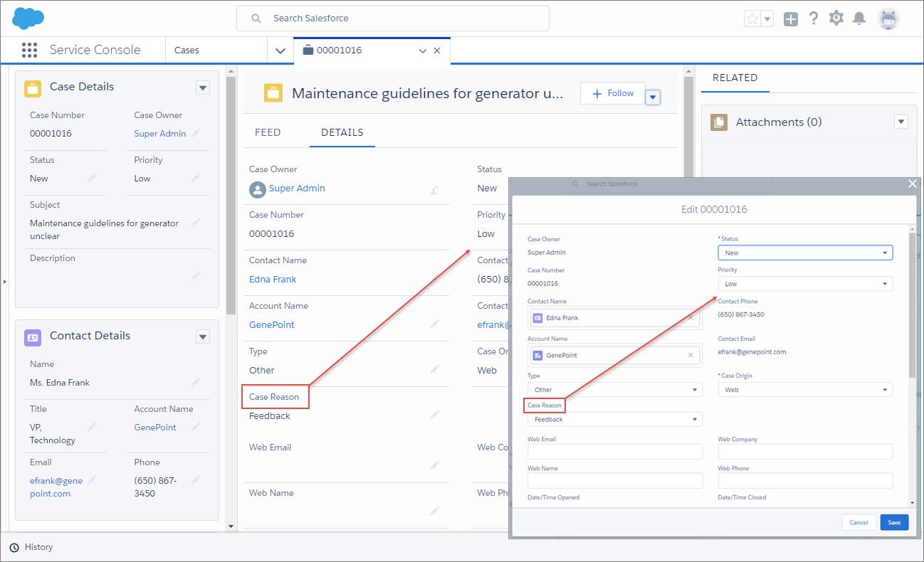Image resolution: width=924 pixels, height=562 pixels.
Task: Remove GenePoint from Account Name field
Action: point(690,355)
